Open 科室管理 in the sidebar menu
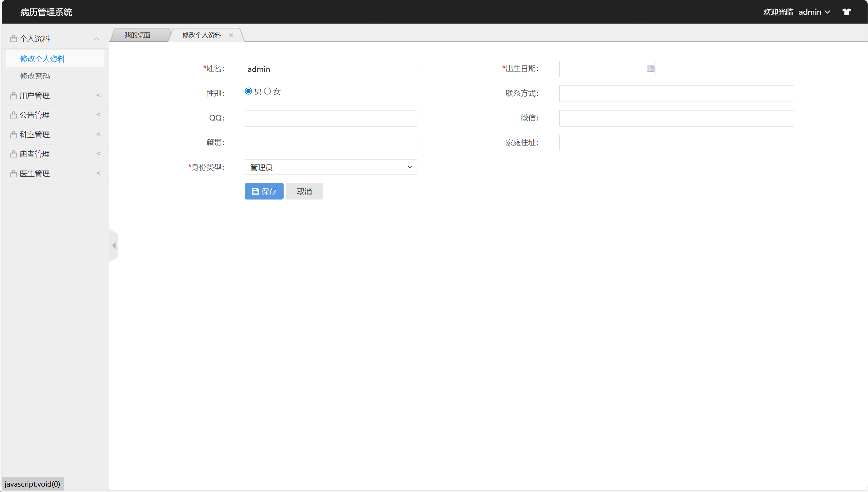This screenshot has width=868, height=492. click(34, 134)
